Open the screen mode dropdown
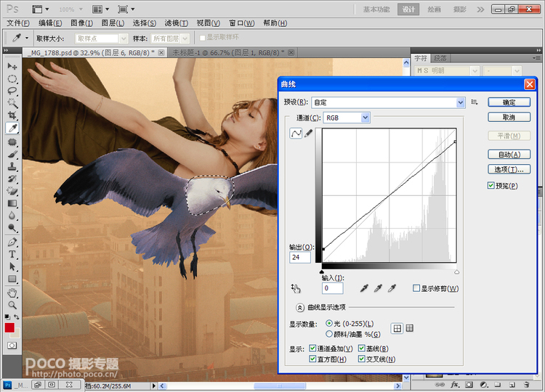 coord(126,9)
